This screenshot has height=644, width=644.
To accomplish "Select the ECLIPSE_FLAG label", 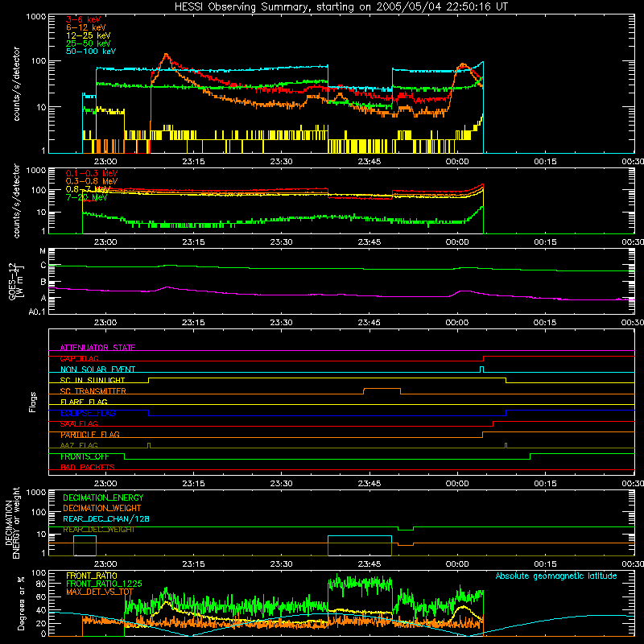I will coord(88,413).
